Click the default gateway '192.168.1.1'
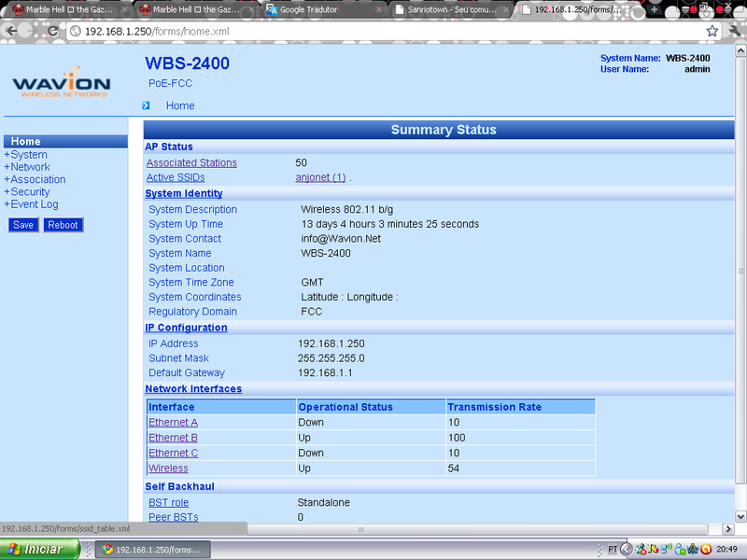747x560 pixels. point(325,372)
